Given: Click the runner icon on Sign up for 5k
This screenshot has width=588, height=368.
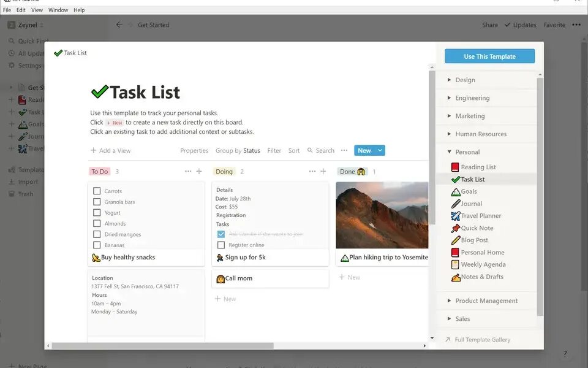Looking at the screenshot, I should (220, 258).
